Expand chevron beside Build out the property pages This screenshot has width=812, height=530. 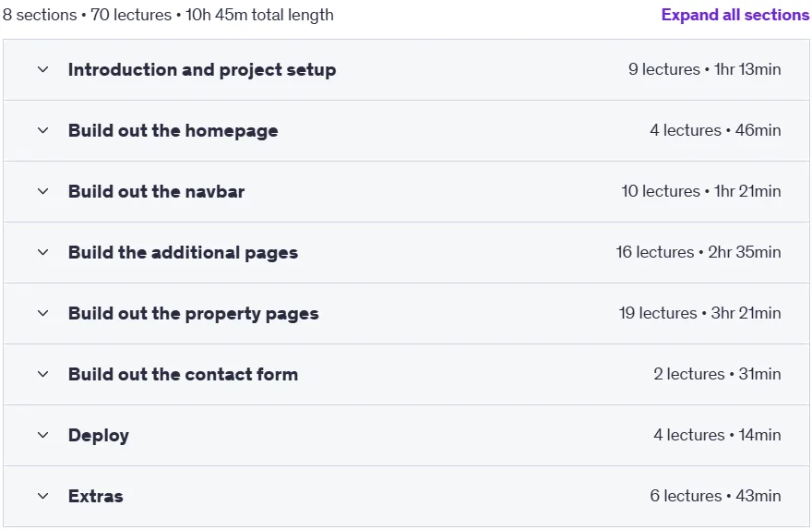[43, 313]
